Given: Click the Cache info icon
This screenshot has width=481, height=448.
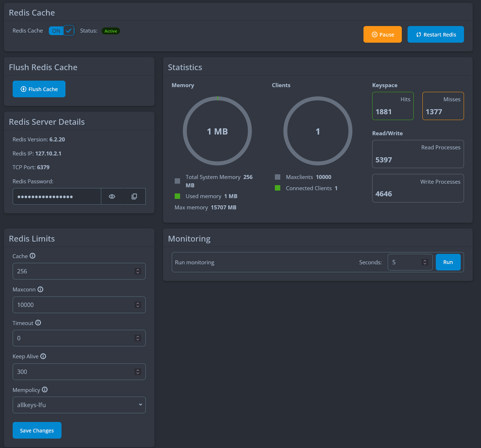Looking at the screenshot, I should coord(33,256).
